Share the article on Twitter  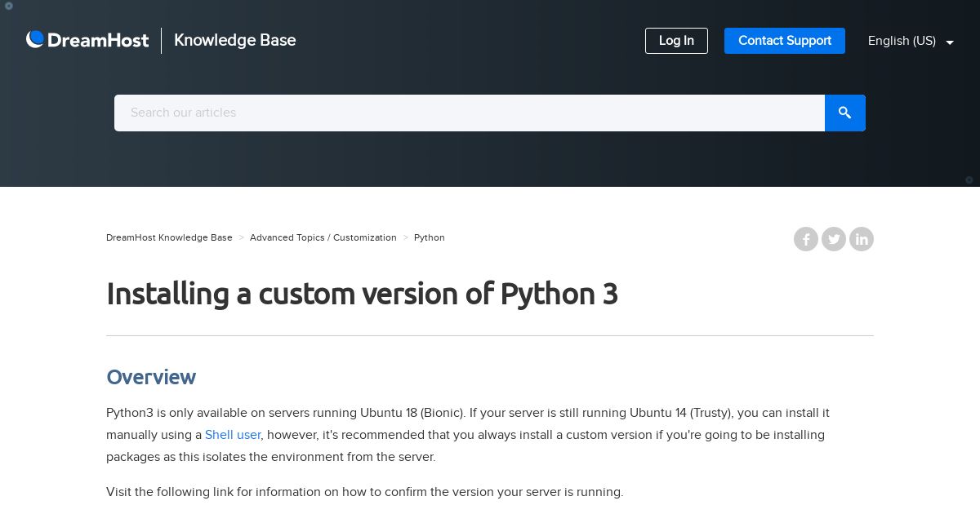point(834,239)
